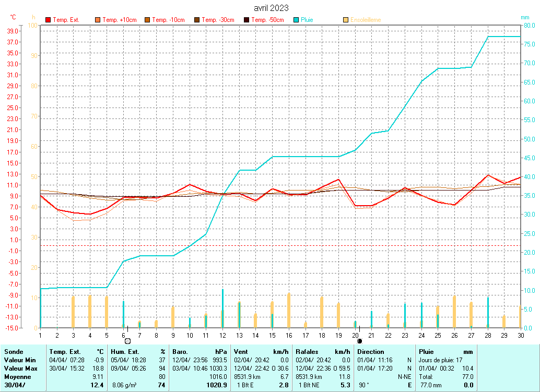Click the 'Vent' column header
The width and height of the screenshot is (540, 392).
tap(242, 352)
